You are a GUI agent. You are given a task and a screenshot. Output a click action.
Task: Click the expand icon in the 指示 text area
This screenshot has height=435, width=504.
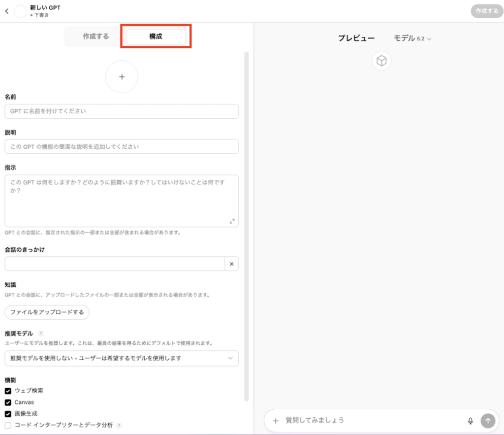click(x=232, y=221)
